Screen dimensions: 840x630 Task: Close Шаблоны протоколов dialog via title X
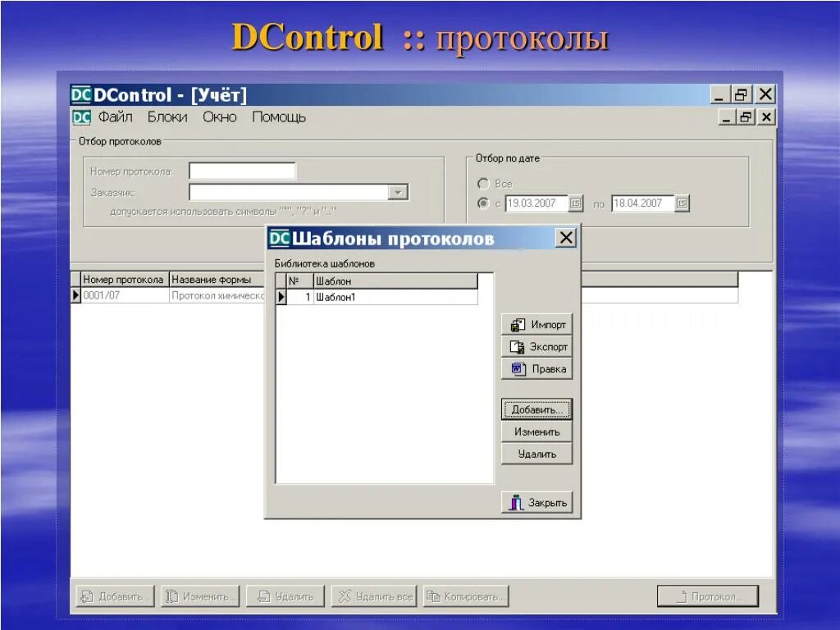[566, 237]
